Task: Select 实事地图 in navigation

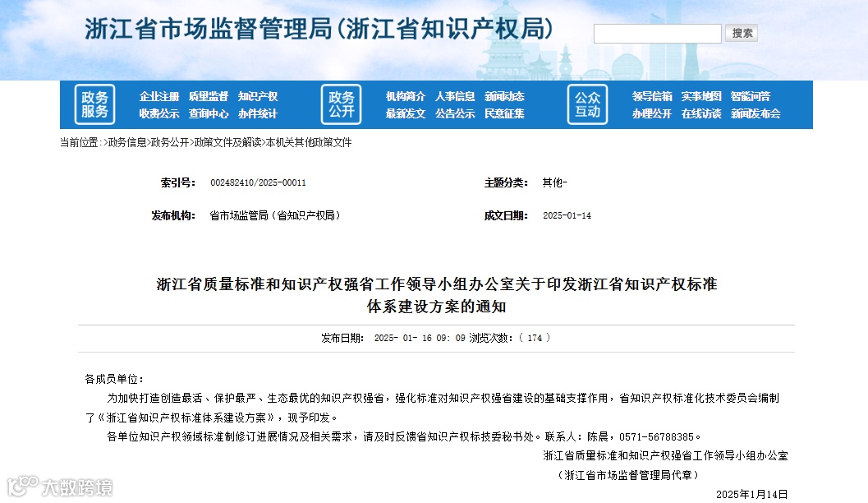Action: (701, 96)
